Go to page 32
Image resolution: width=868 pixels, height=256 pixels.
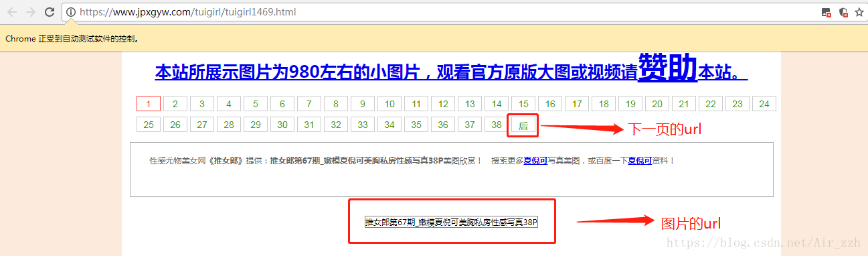(336, 125)
